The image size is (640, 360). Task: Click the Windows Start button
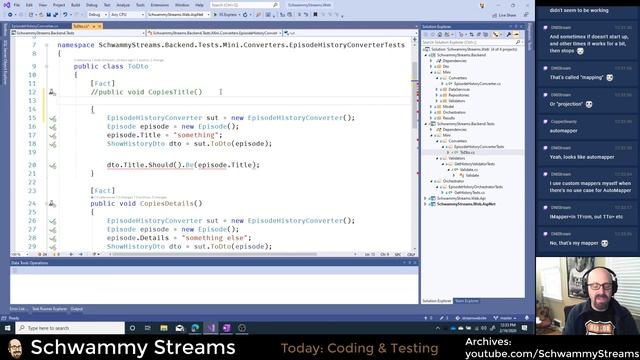7,328
